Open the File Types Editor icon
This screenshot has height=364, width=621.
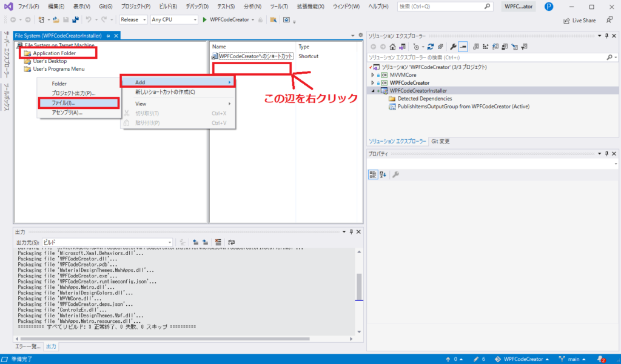click(495, 47)
